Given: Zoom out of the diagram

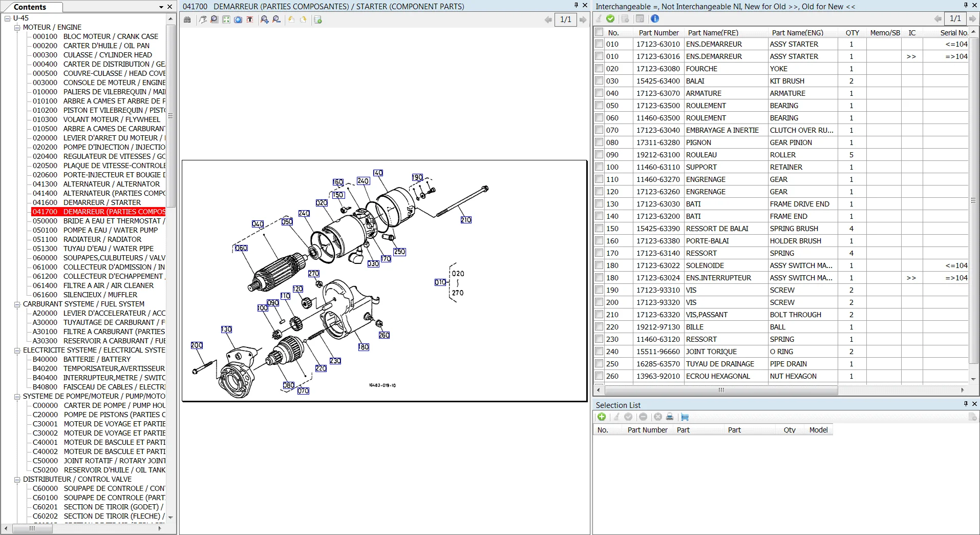Looking at the screenshot, I should (276, 19).
